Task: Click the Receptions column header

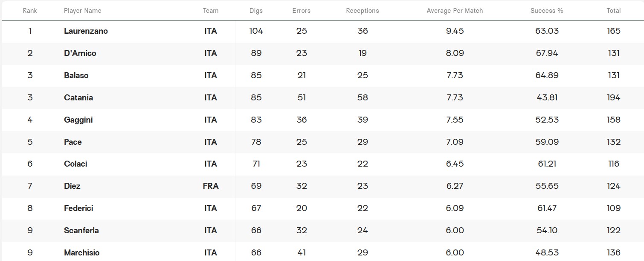Action: click(363, 11)
